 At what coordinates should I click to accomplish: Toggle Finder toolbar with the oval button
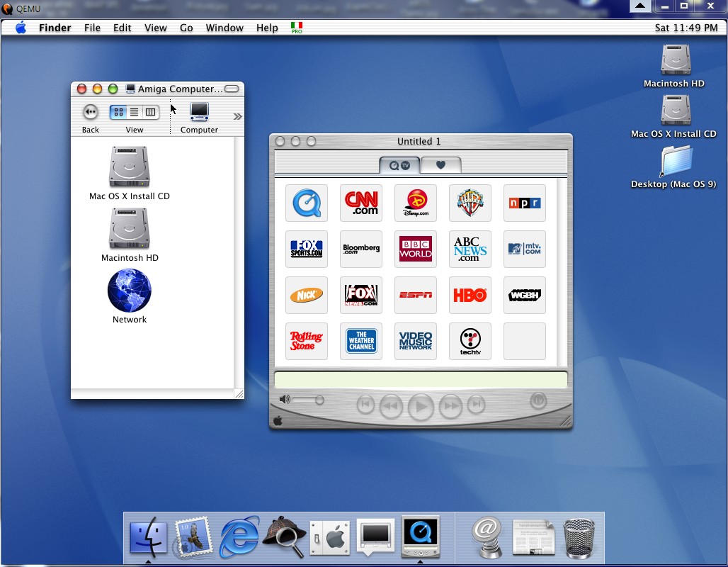pos(232,89)
